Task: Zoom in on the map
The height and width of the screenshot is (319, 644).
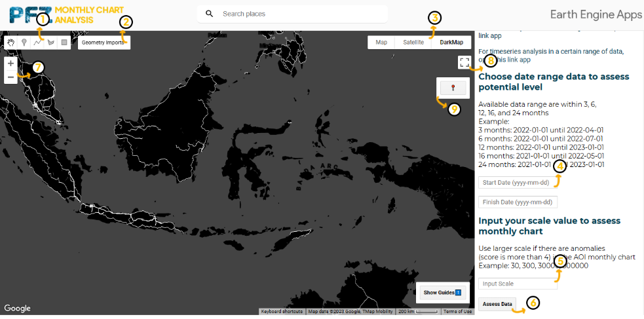Action: pos(10,64)
